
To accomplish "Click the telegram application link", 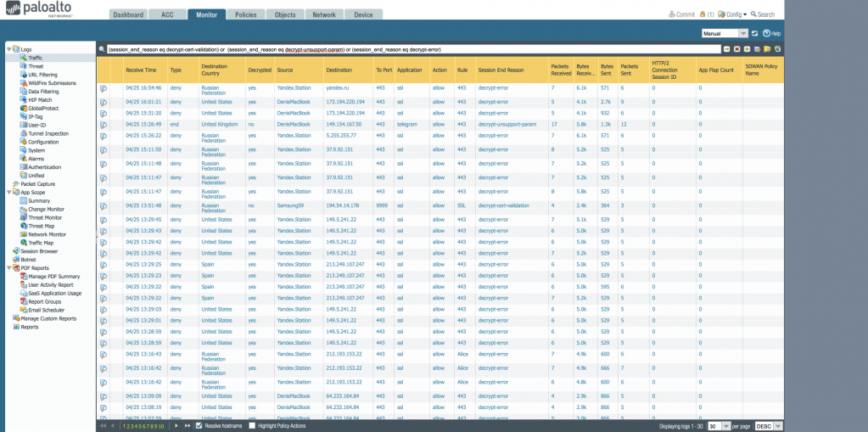I will tap(407, 125).
